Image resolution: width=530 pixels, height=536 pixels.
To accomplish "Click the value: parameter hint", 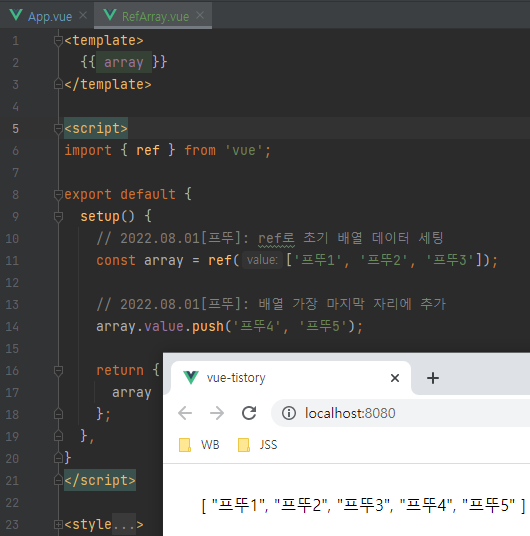I will [x=262, y=260].
